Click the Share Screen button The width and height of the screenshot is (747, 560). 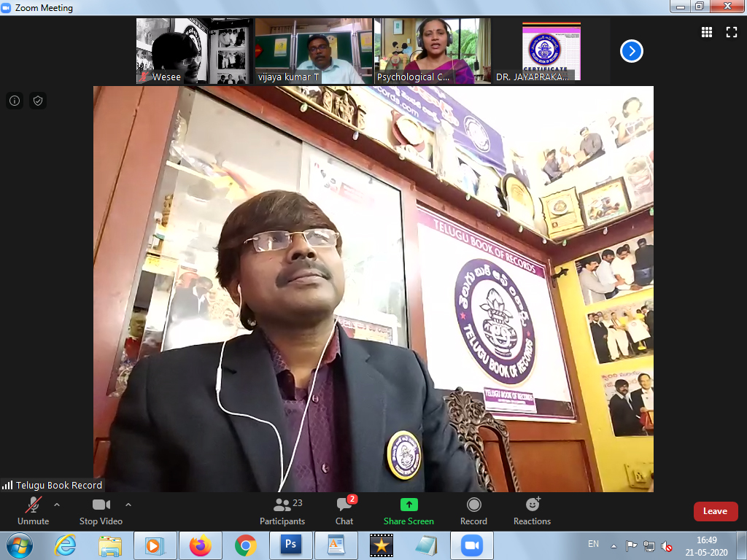click(409, 510)
